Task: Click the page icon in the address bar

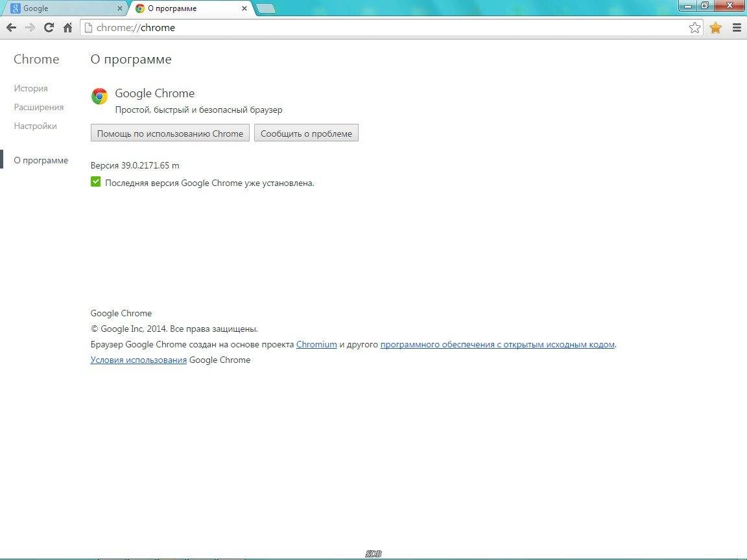Action: 88,28
